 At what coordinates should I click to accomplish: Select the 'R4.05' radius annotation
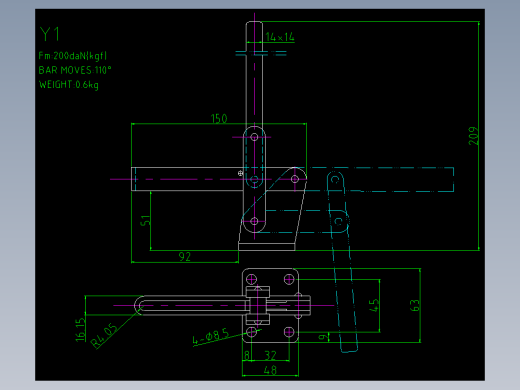[104, 336]
